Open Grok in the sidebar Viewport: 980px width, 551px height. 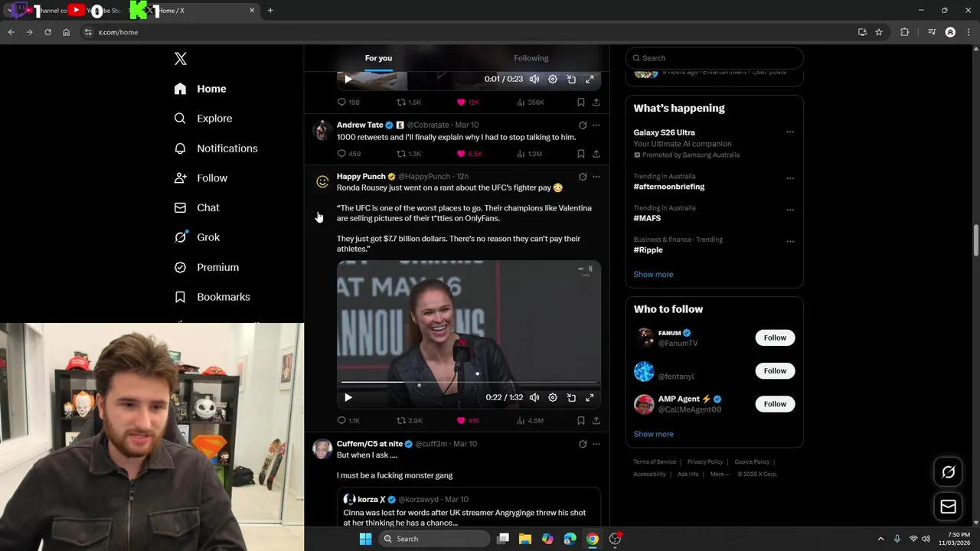pyautogui.click(x=197, y=237)
